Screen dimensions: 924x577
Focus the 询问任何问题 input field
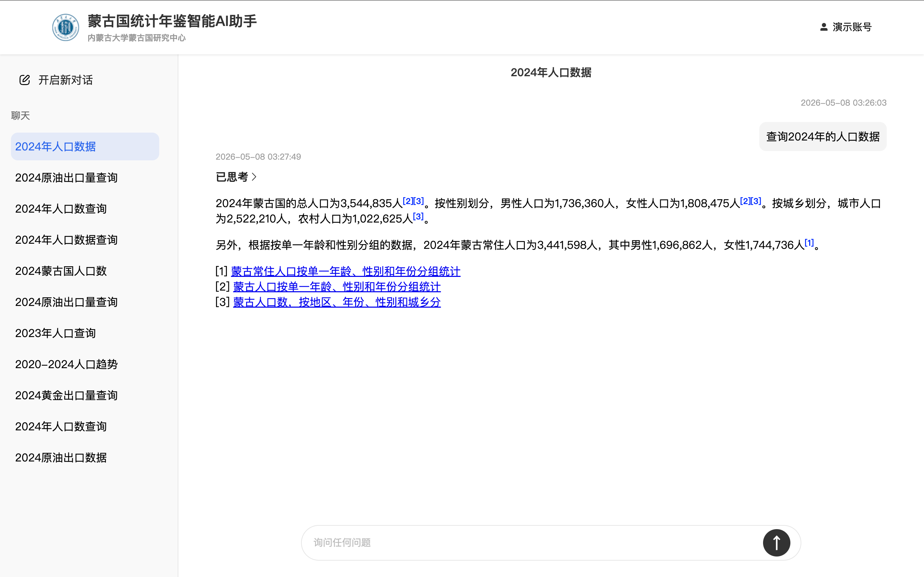[x=534, y=542]
